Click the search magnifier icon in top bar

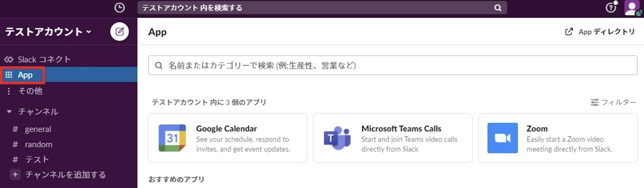click(x=497, y=8)
